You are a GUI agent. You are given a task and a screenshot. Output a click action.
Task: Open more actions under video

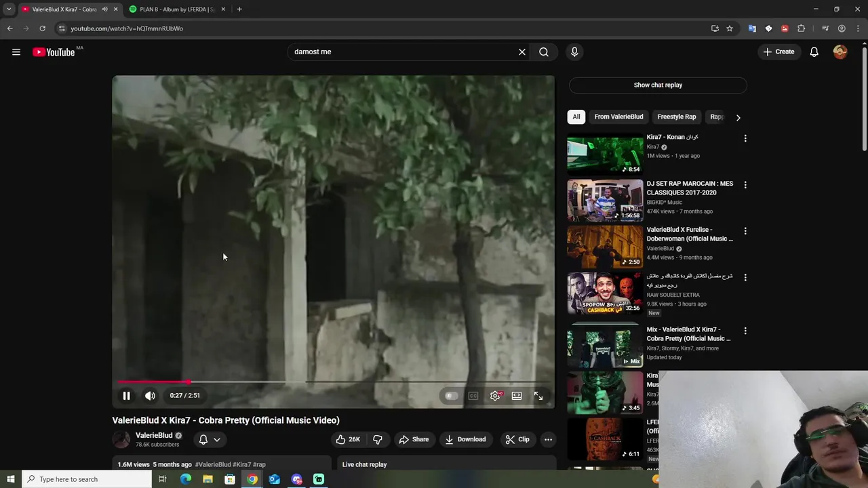(x=549, y=439)
